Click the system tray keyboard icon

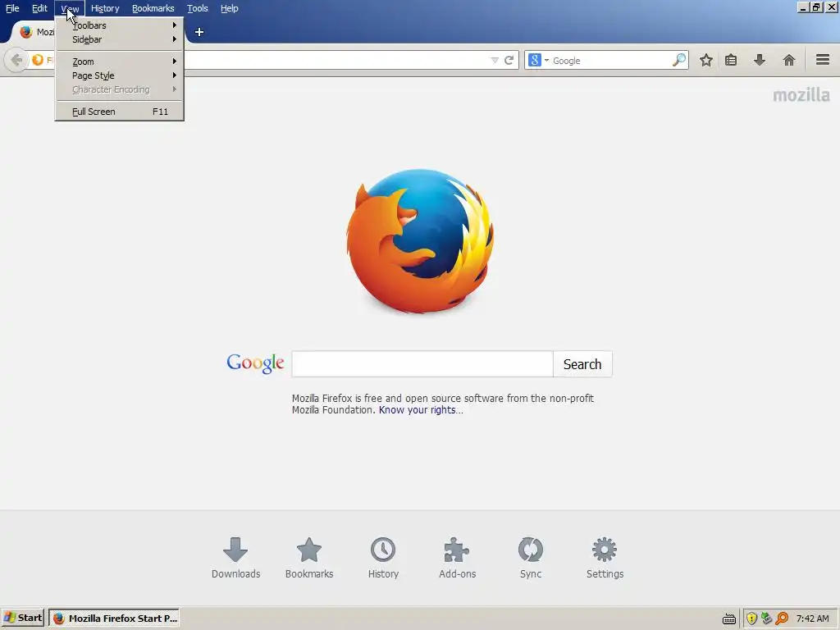click(x=729, y=619)
